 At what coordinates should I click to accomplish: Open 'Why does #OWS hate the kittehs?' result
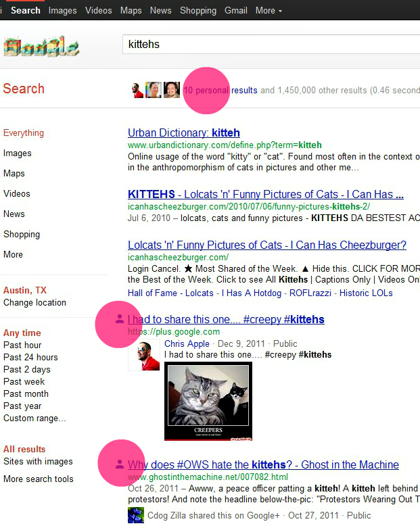pos(263,464)
